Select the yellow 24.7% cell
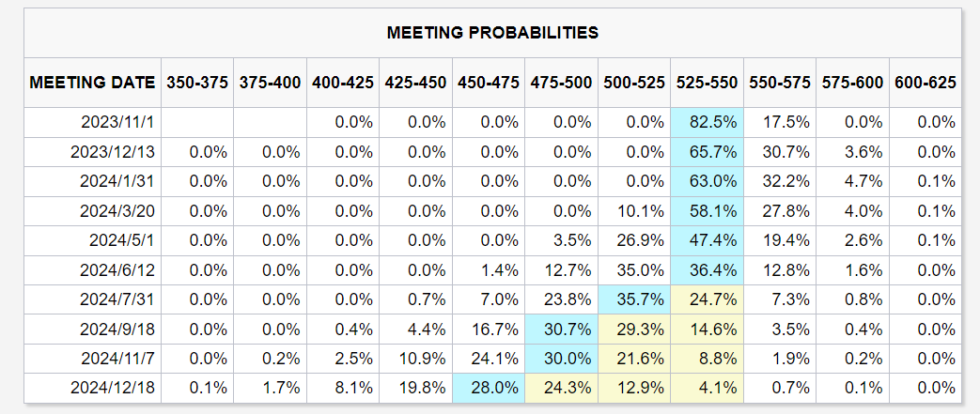This screenshot has height=414, width=980. [707, 299]
